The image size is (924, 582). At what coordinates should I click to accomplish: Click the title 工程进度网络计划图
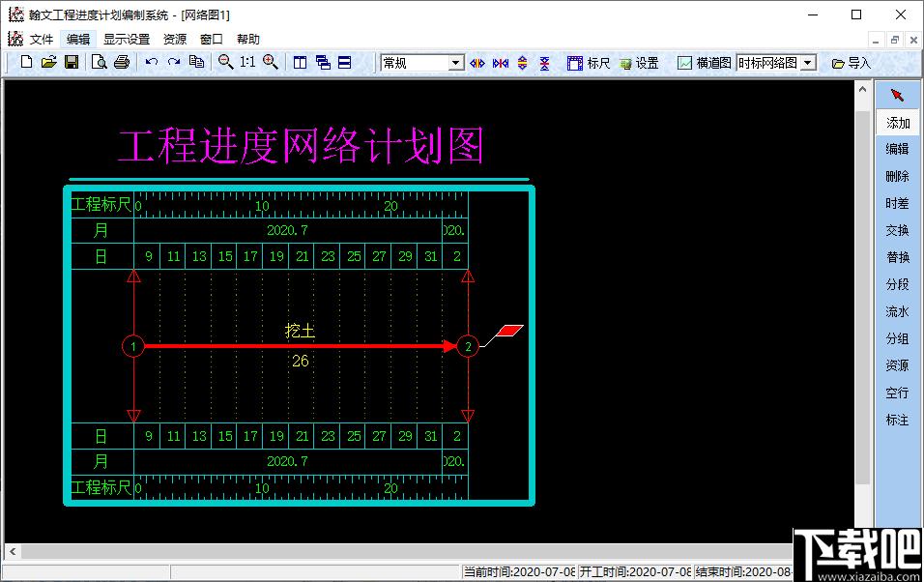click(301, 146)
